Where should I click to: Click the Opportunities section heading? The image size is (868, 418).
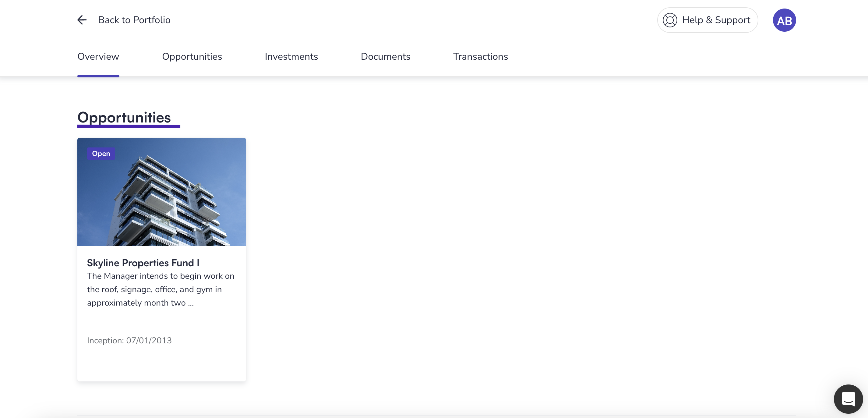124,118
